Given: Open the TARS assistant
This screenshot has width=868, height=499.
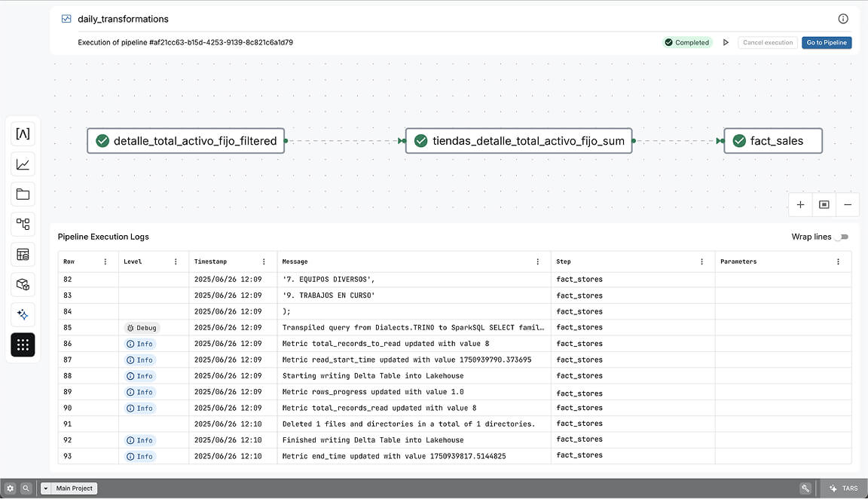Looking at the screenshot, I should click(843, 488).
